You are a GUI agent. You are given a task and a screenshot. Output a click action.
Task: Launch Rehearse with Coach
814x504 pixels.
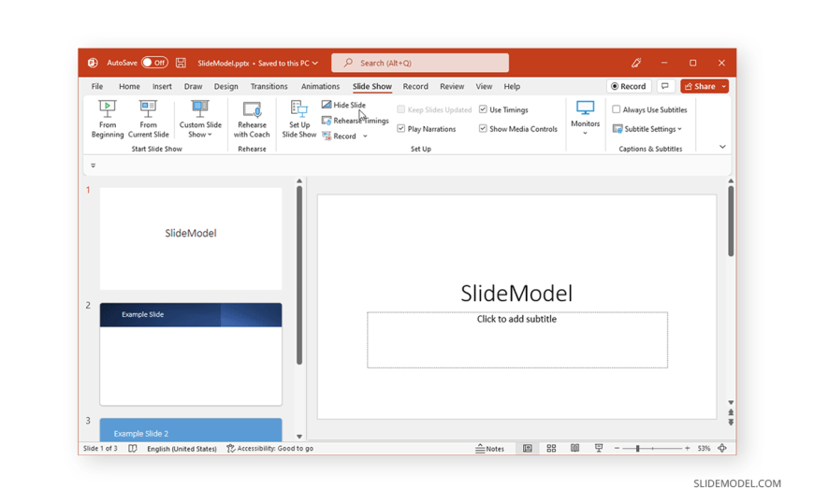[x=252, y=120]
